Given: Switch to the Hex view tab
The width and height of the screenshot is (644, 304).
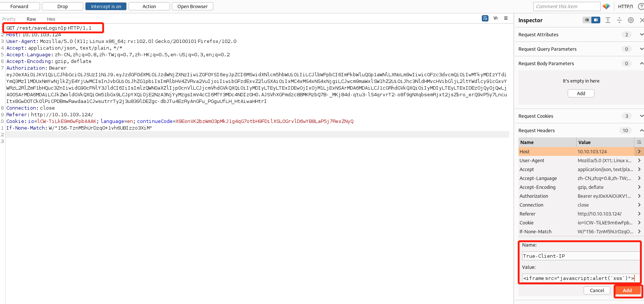Looking at the screenshot, I should point(51,19).
